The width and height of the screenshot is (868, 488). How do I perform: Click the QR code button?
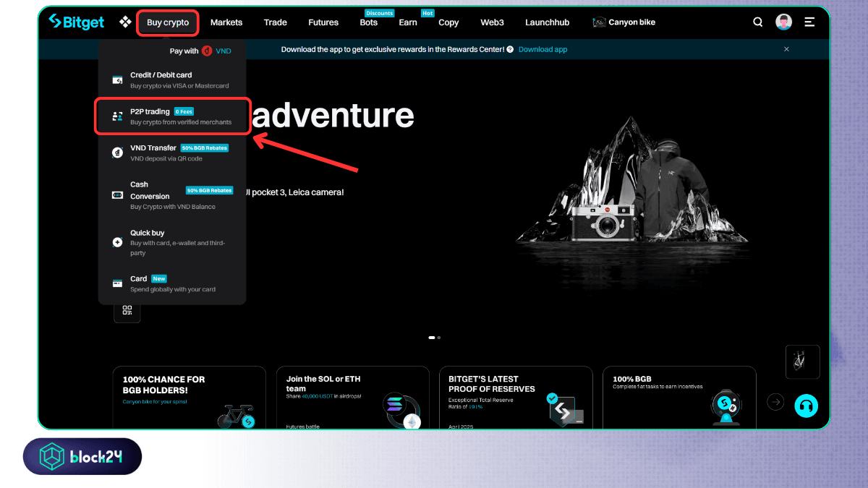click(127, 310)
